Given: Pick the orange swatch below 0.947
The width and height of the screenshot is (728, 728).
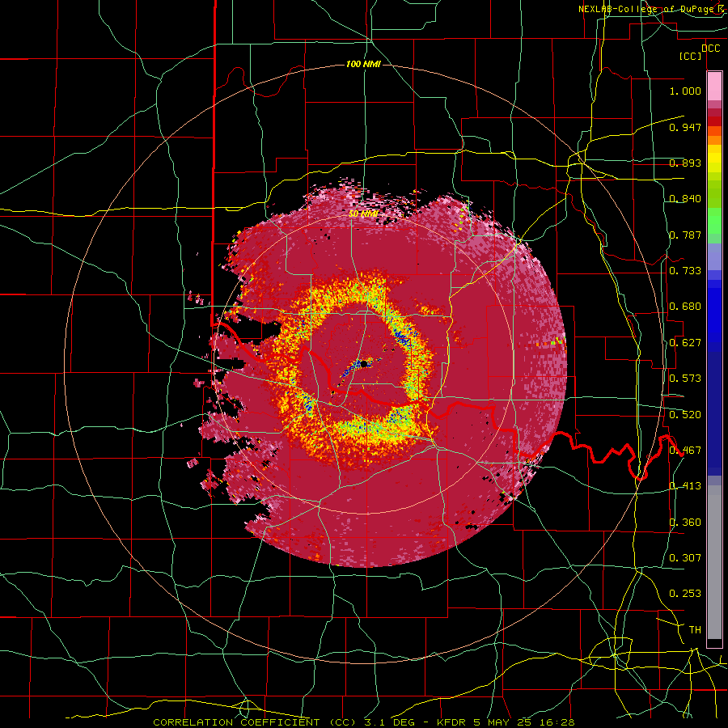Looking at the screenshot, I should point(714,140).
